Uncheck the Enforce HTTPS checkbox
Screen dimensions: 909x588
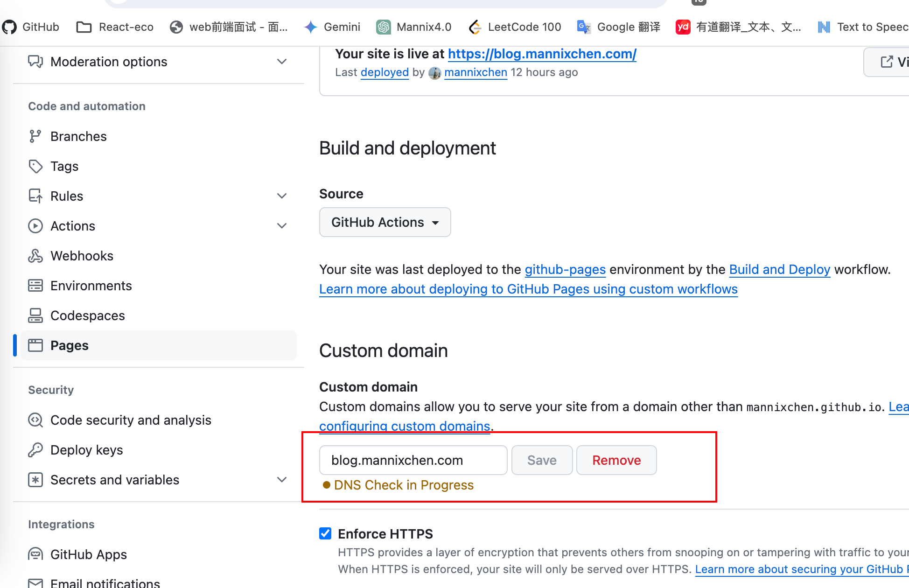click(325, 533)
